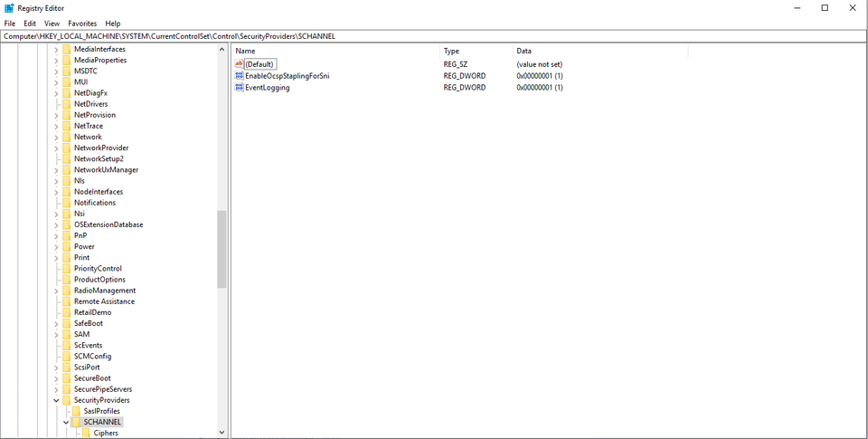Screen dimensions: 868x439
Task: Select the PriorityControl key in tree
Action: click(x=98, y=269)
